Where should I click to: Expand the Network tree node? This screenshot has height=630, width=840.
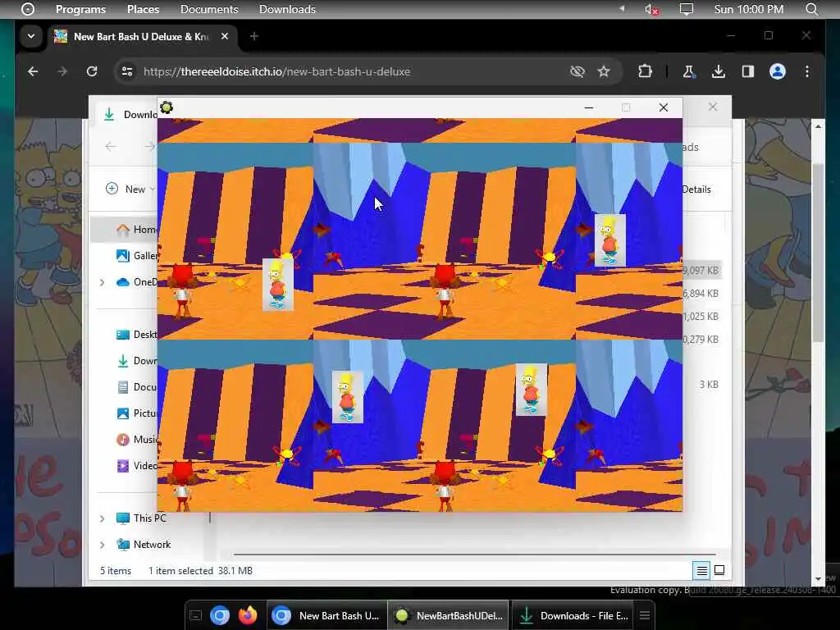click(102, 545)
